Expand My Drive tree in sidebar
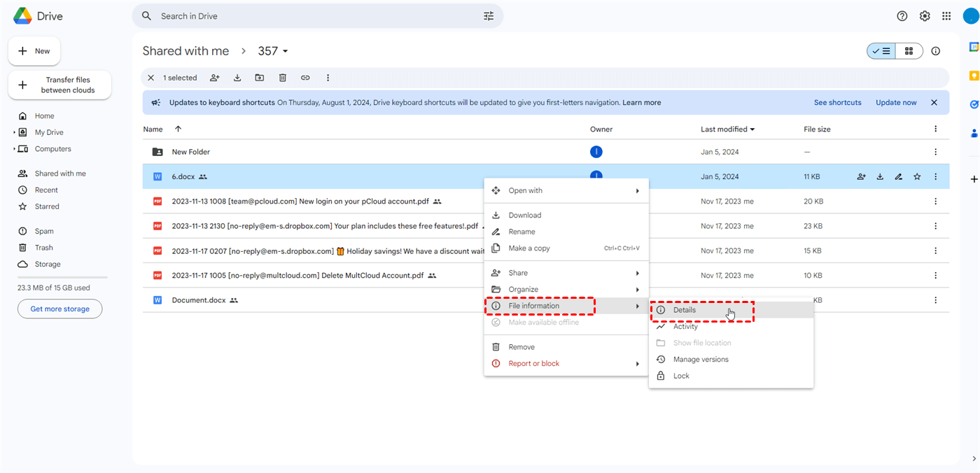 click(x=14, y=133)
